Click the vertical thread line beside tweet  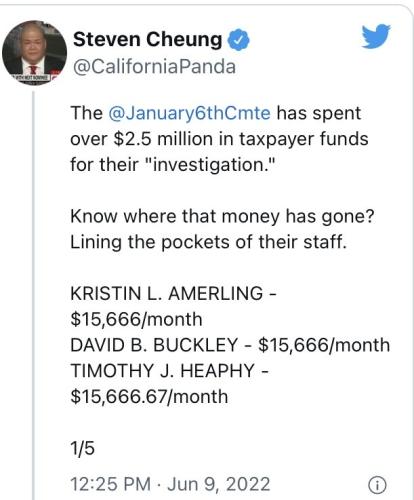tap(34, 295)
